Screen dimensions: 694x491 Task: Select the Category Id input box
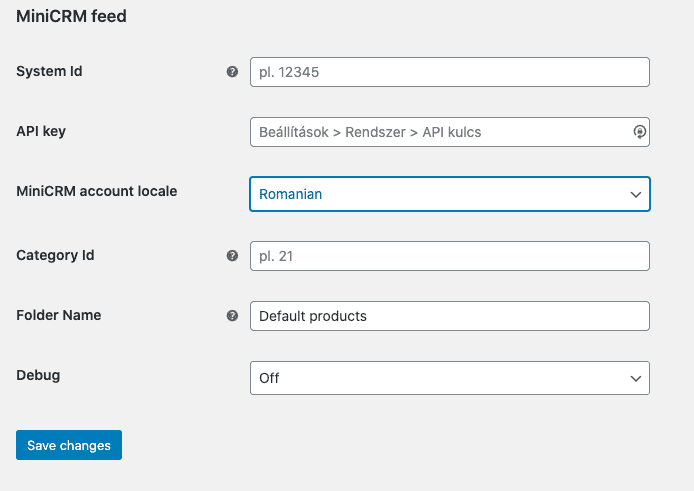[x=450, y=256]
